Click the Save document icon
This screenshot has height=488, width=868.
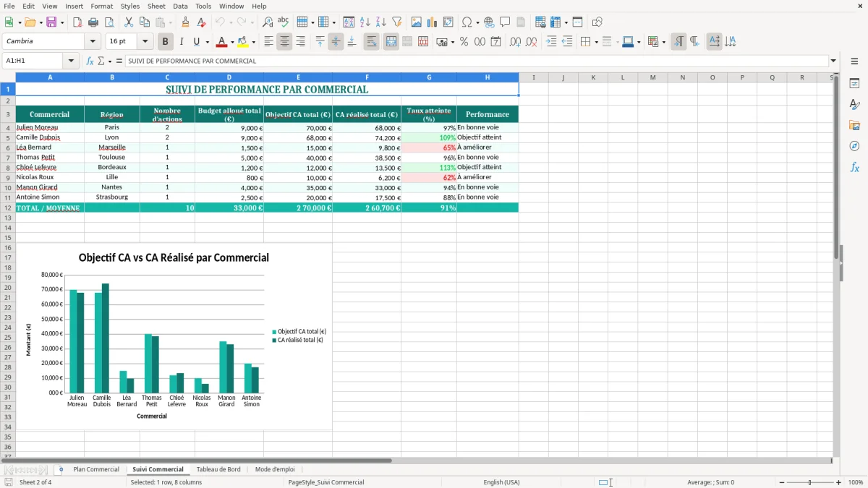point(51,22)
